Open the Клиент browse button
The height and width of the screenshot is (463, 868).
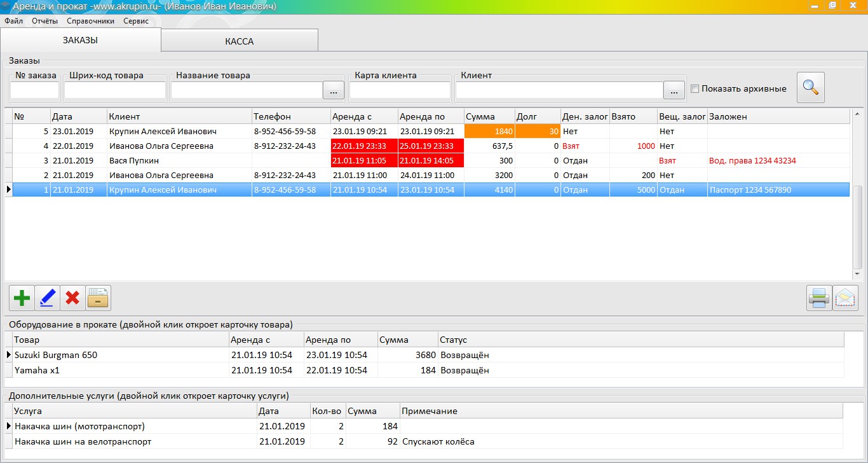[674, 91]
